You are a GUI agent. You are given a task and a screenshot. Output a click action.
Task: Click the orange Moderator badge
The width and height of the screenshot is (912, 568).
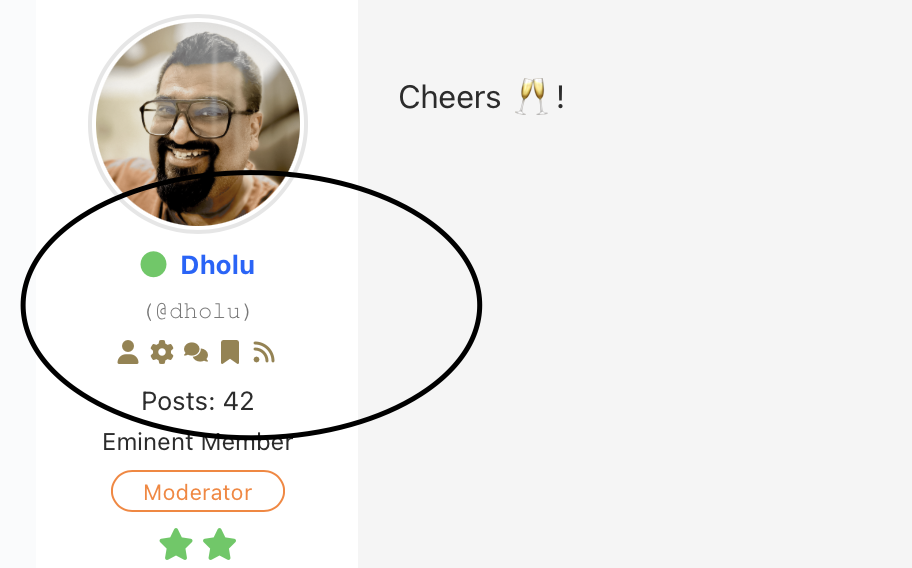198,491
